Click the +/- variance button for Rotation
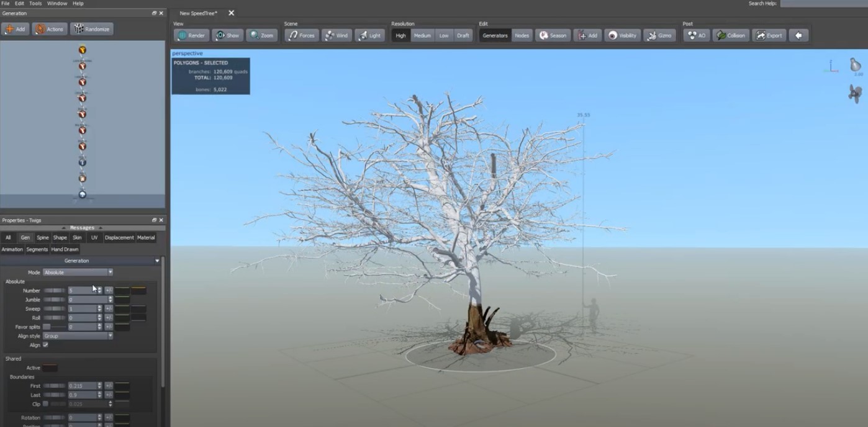 [109, 418]
